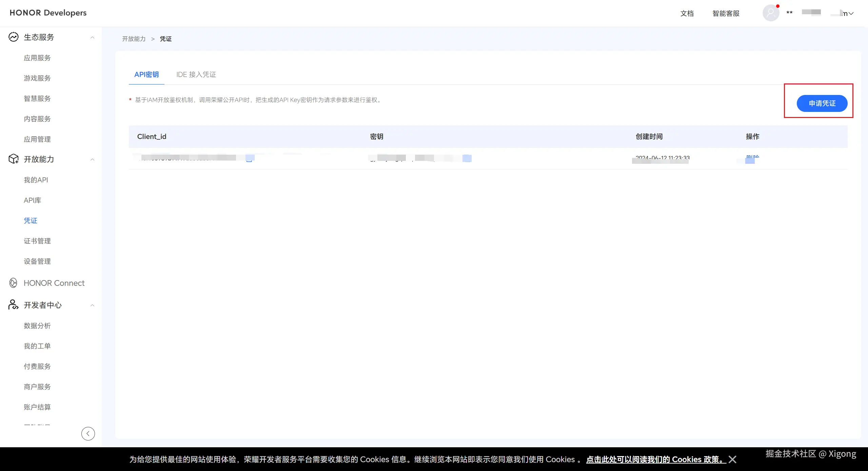868x471 pixels.
Task: Open the Cookies 政策 link
Action: pos(656,459)
